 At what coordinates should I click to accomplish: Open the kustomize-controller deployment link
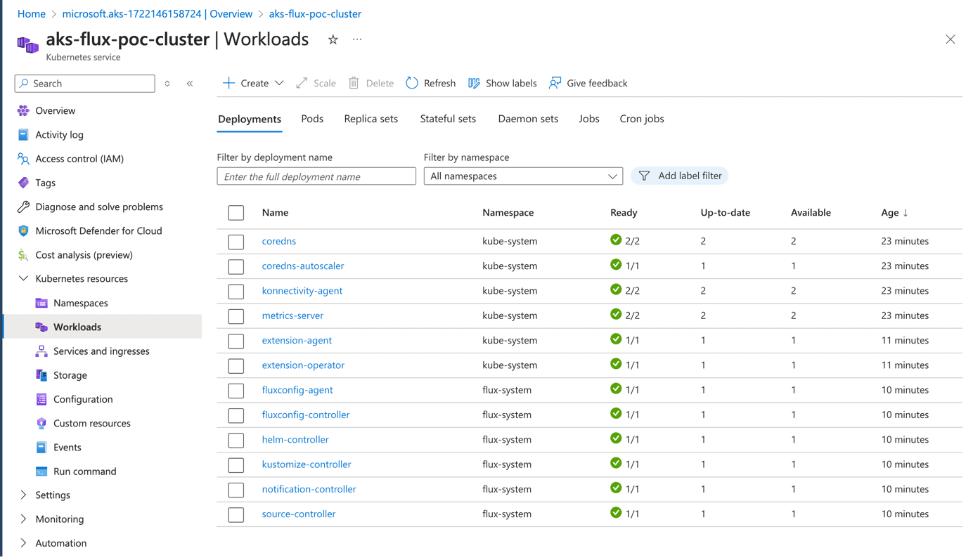307,464
